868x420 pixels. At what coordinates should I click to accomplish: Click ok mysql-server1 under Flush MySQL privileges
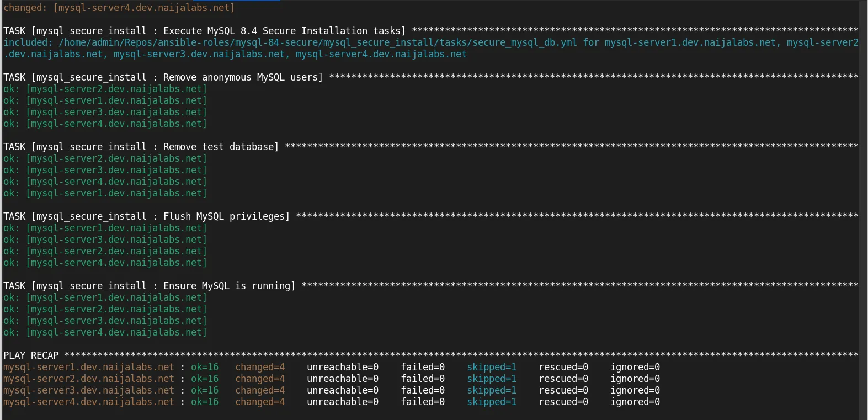(105, 228)
